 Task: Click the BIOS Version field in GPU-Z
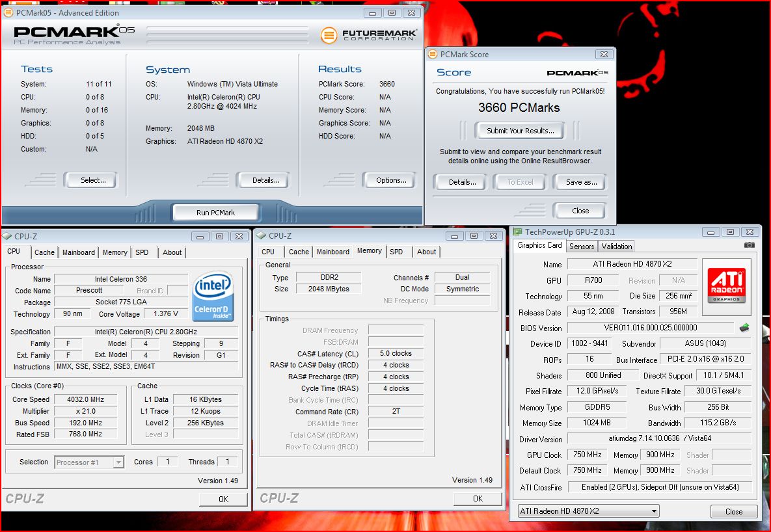(x=651, y=328)
